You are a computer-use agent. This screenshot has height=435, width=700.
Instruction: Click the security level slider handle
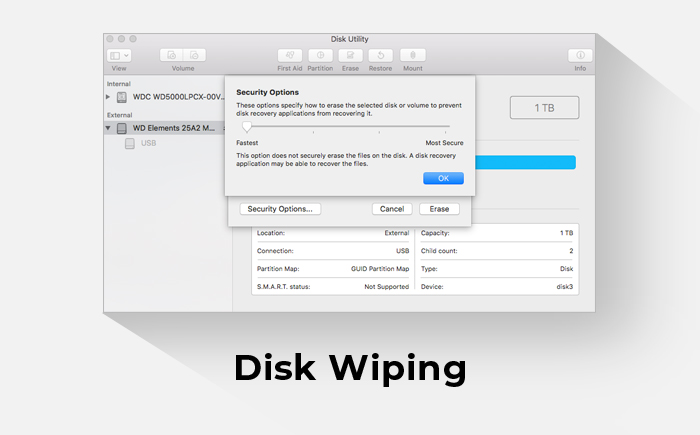click(x=246, y=127)
